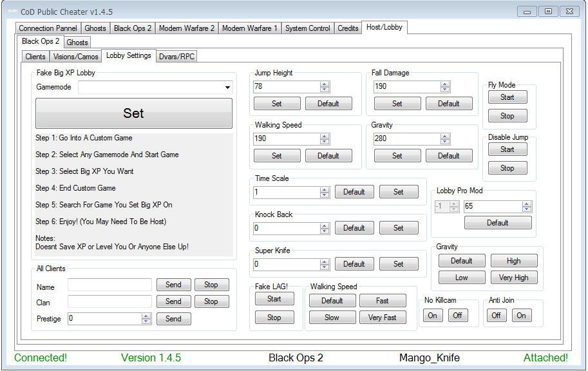Choose Very High gravity preset
Screen dimensions: 588x371
tap(514, 278)
